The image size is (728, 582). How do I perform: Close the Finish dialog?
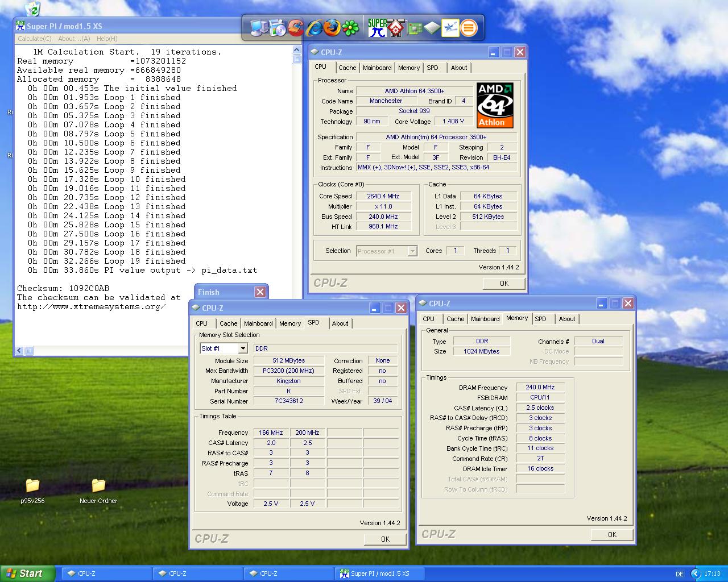pos(260,292)
